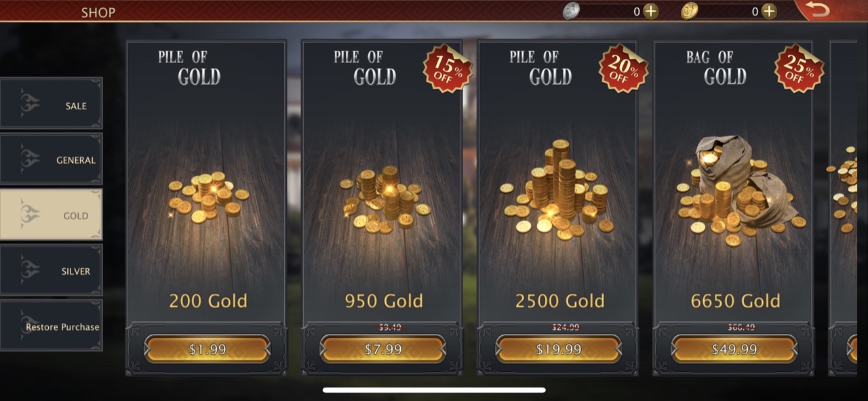868x401 pixels.
Task: Click the gold coin currency icon
Action: coord(690,11)
